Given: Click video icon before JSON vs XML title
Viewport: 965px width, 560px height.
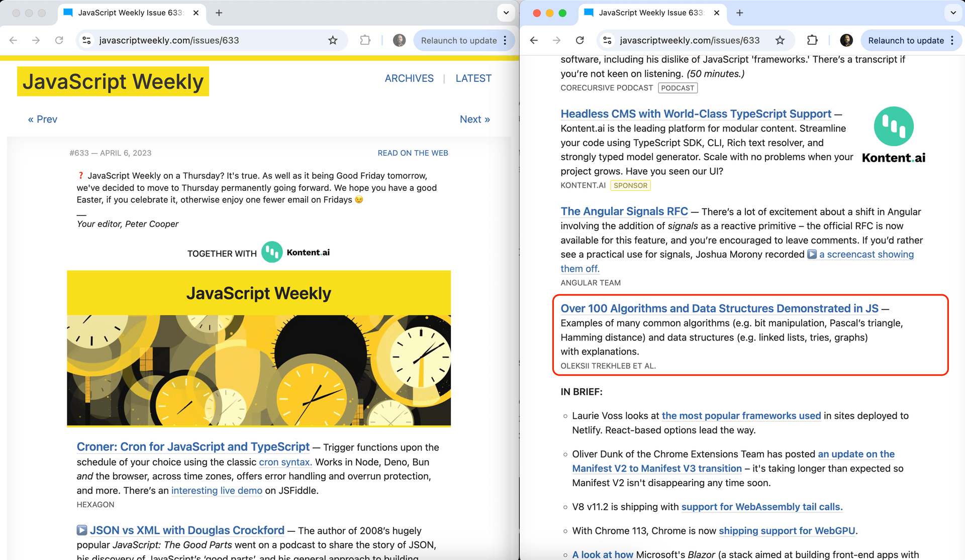Looking at the screenshot, I should [x=82, y=530].
